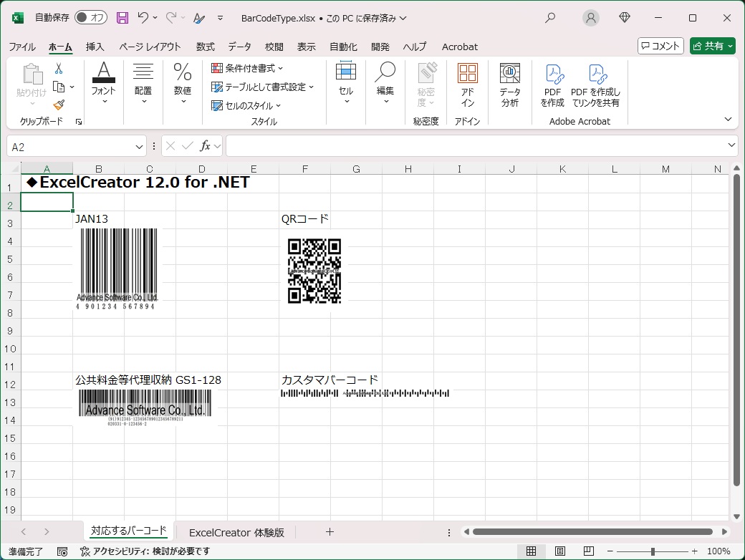Click the scissors cut icon
Image resolution: width=745 pixels, height=560 pixels.
59,69
